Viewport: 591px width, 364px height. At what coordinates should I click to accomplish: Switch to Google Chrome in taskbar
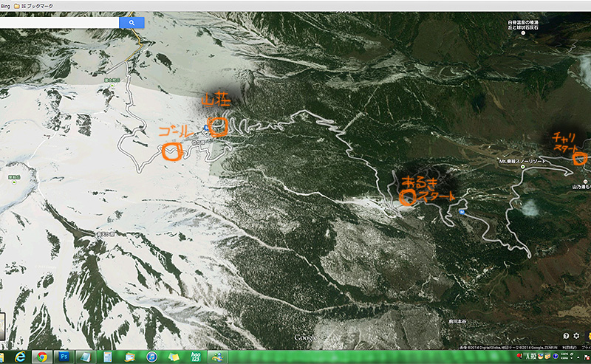(x=42, y=357)
